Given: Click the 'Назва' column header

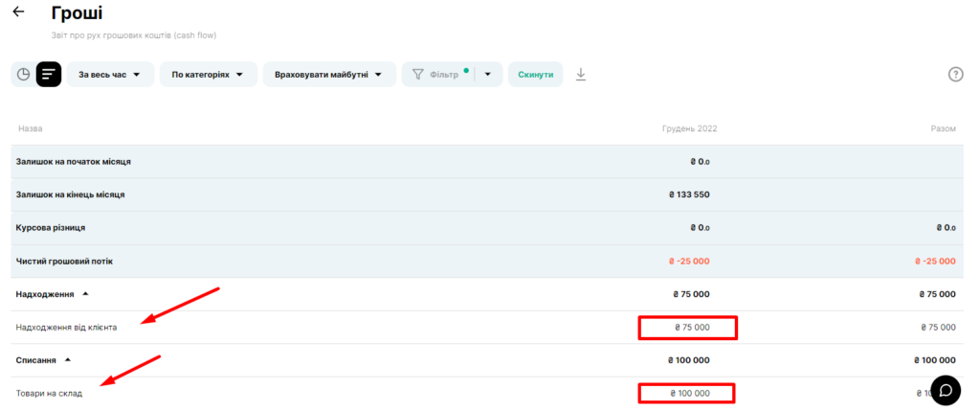Looking at the screenshot, I should tap(30, 128).
